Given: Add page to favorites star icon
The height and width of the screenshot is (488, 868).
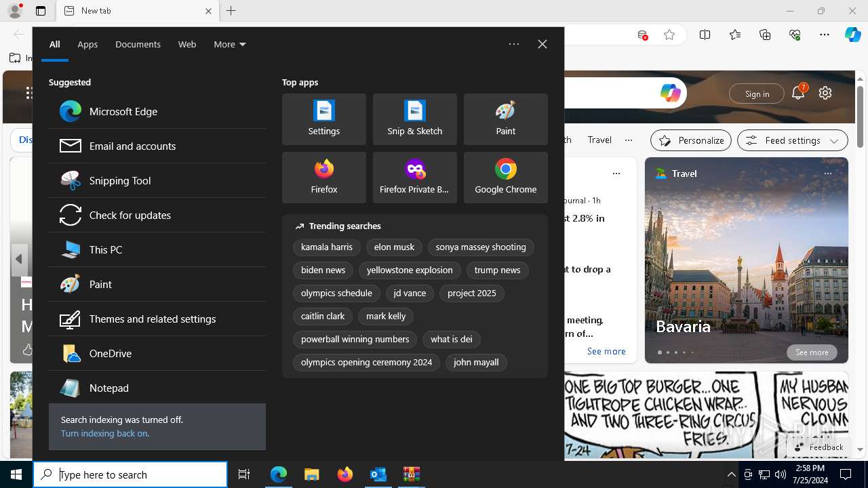Looking at the screenshot, I should [x=669, y=35].
